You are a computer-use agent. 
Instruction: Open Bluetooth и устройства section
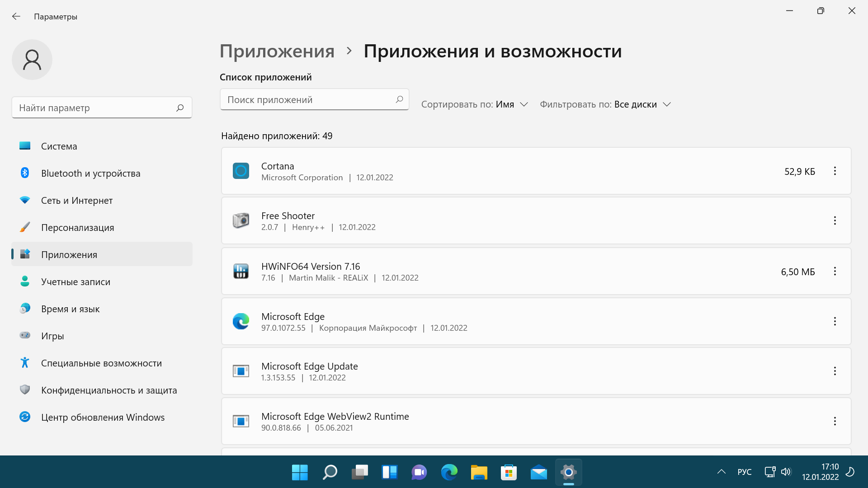pos(90,174)
